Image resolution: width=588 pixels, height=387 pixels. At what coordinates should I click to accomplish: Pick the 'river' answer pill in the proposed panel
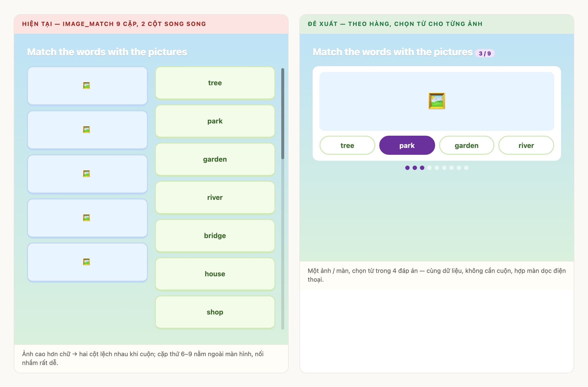tap(526, 145)
